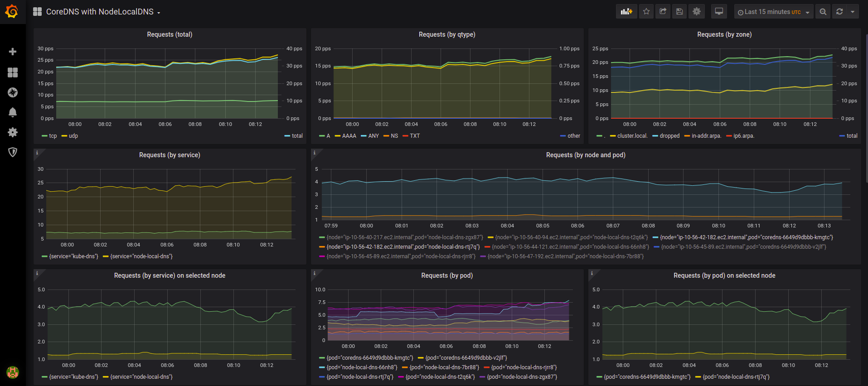Viewport: 868px width, 386px height.
Task: Click Requests (by pod) on selected node title
Action: [724, 275]
